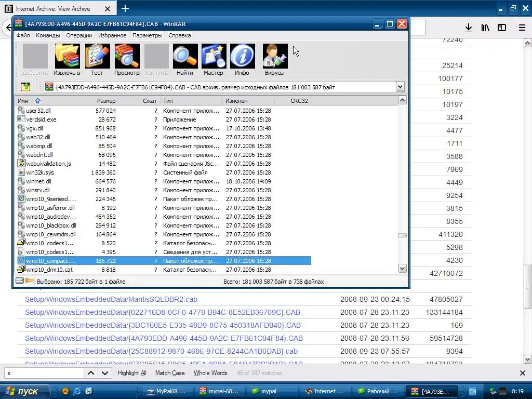532x399 pixels.
Task: Launch the Wizard (Мастер) tool
Action: 214,56
